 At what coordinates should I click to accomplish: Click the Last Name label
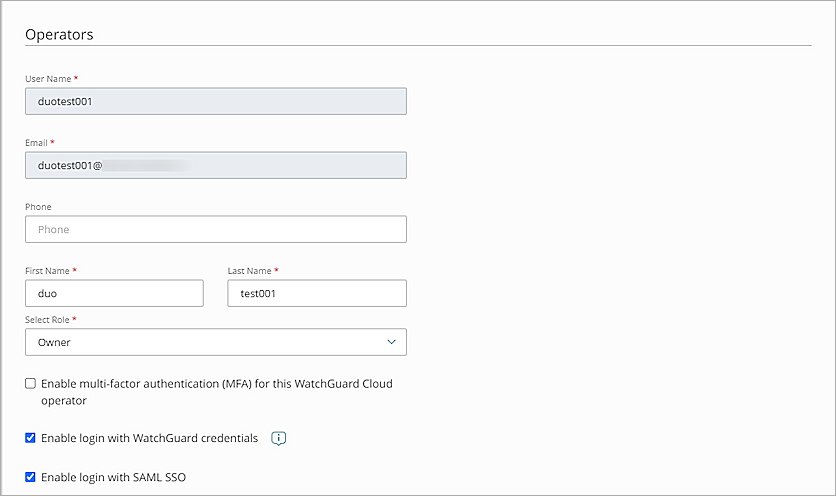(251, 271)
